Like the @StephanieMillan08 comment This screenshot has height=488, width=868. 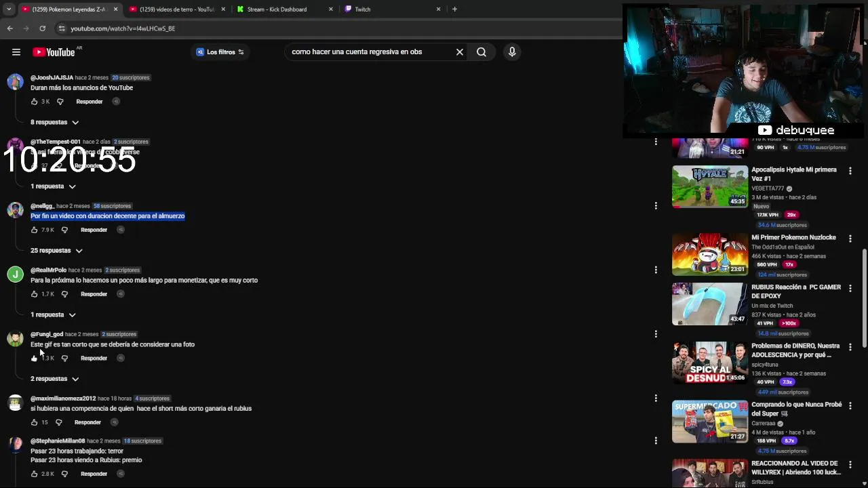coord(35,474)
